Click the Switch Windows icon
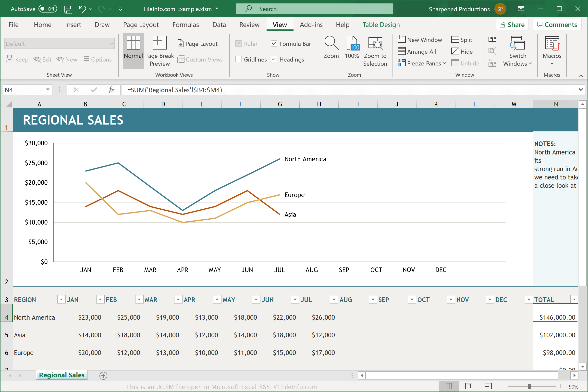Viewport: 588px width, 392px height. point(518,52)
